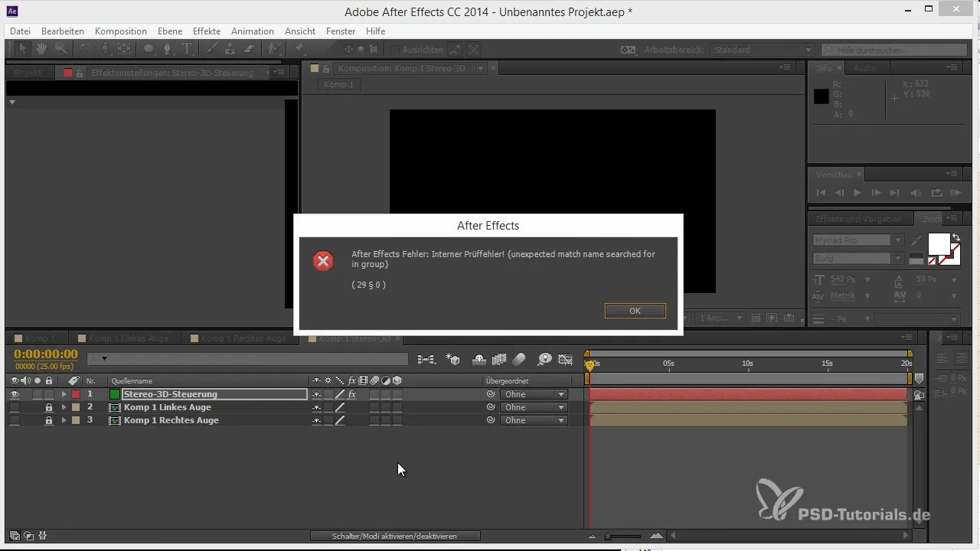Click the Hilfe durchsuchen search field
Screen dimensions: 980x551
[x=893, y=50]
